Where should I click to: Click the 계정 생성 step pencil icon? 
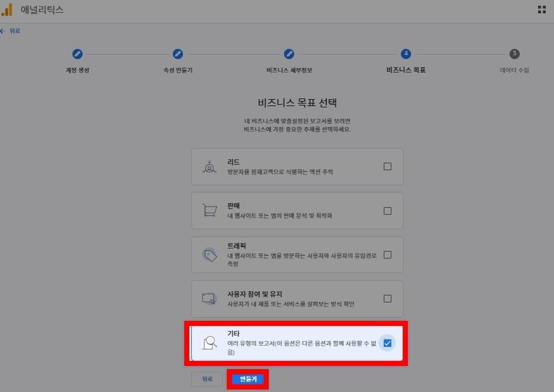click(78, 54)
